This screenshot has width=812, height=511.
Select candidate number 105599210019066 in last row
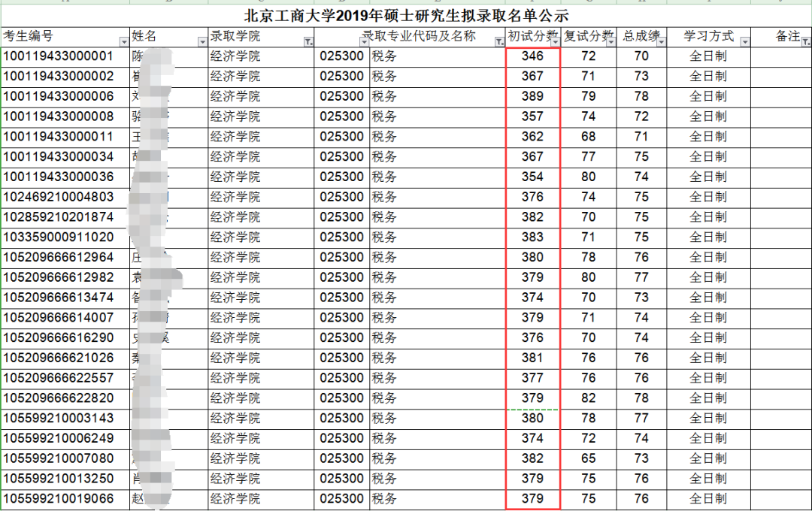click(x=65, y=498)
